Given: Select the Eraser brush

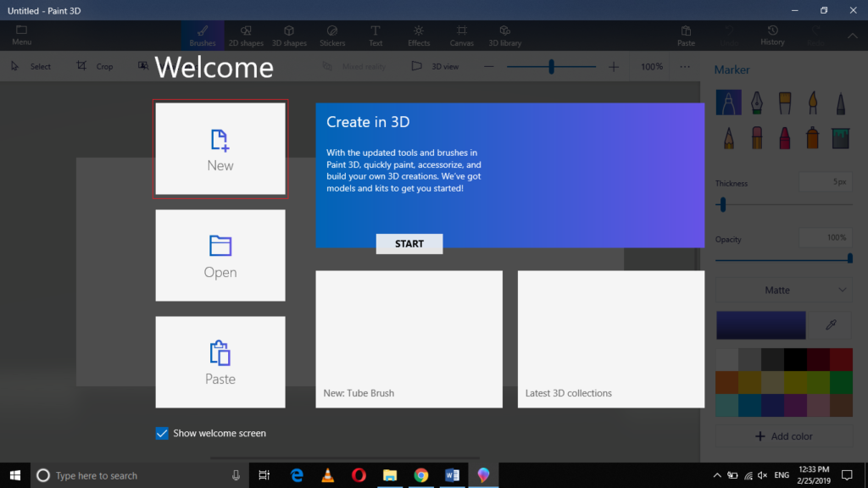Looking at the screenshot, I should (x=756, y=137).
